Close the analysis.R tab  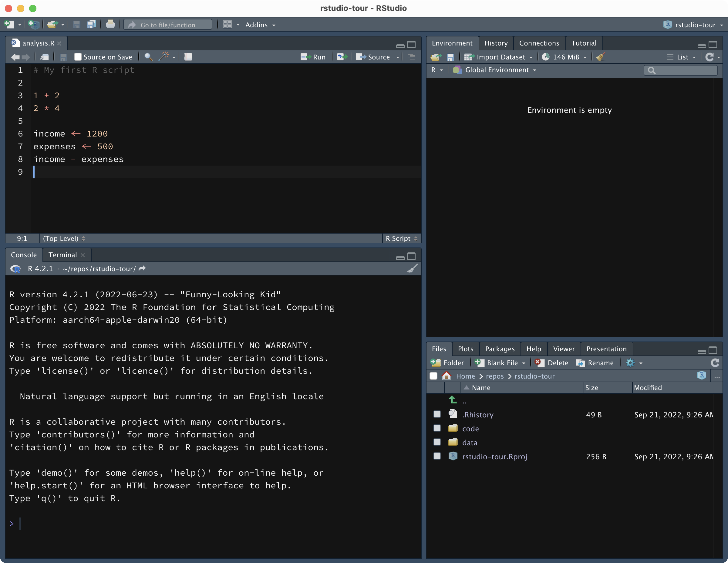pos(59,43)
